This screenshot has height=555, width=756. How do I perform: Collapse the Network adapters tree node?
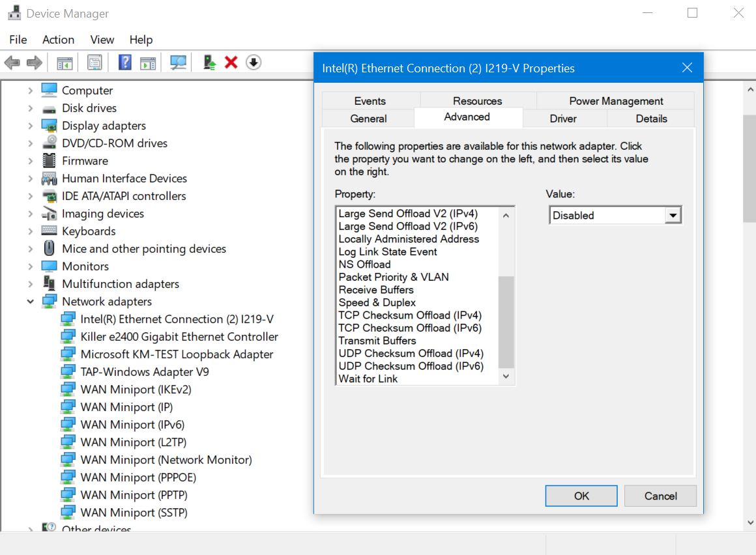coord(31,302)
